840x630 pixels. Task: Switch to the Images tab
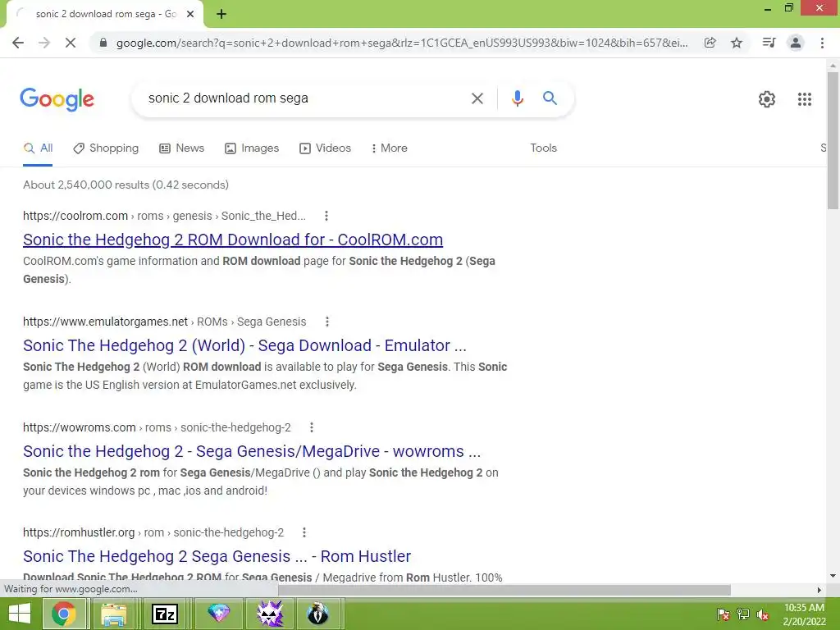[x=253, y=148]
